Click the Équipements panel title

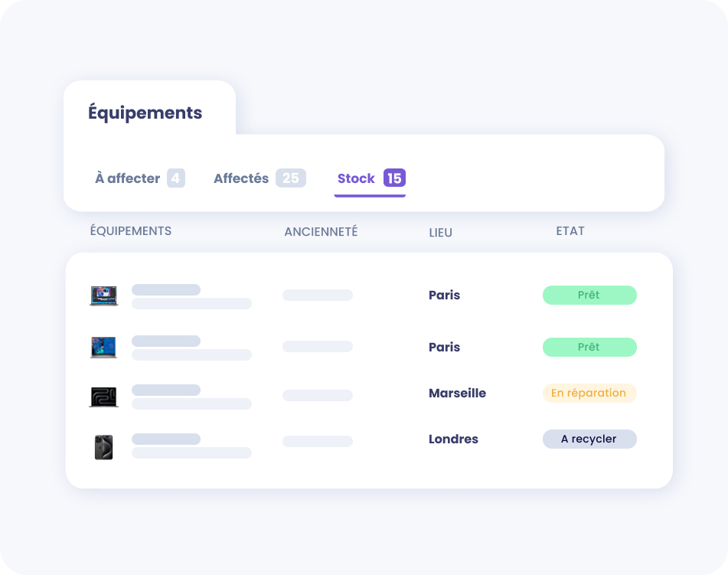pos(145,113)
